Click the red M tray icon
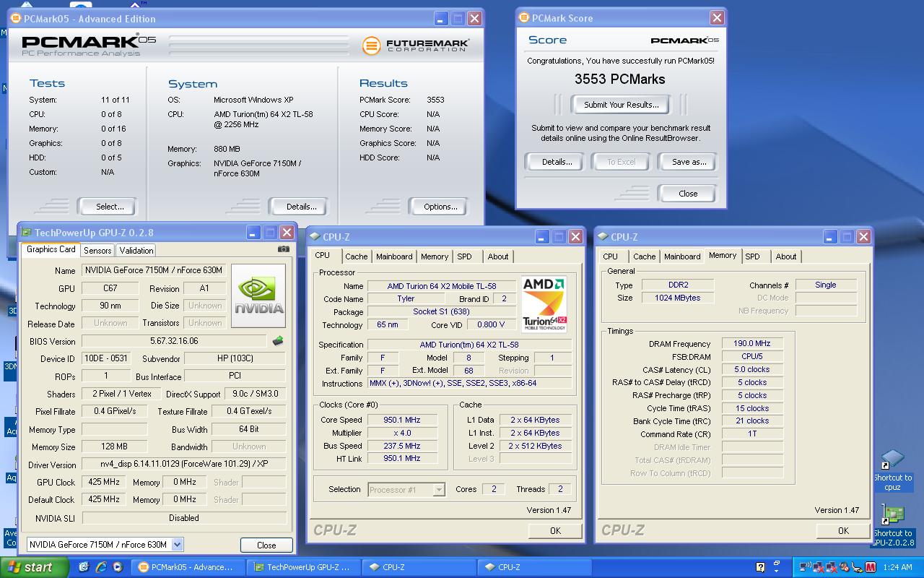This screenshot has height=578, width=924. pyautogui.click(x=871, y=568)
